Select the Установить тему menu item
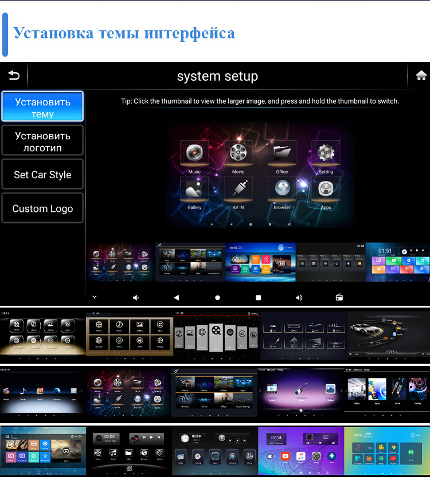The image size is (430, 504). coord(42,107)
